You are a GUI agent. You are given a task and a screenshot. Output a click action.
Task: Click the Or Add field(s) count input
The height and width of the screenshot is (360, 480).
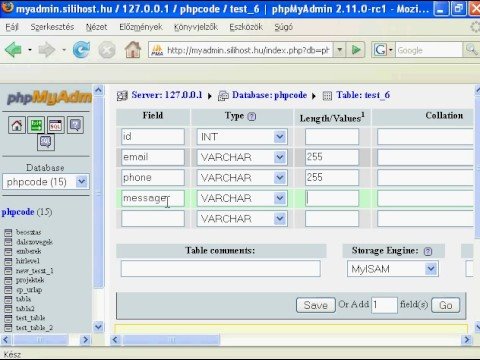pyautogui.click(x=384, y=305)
